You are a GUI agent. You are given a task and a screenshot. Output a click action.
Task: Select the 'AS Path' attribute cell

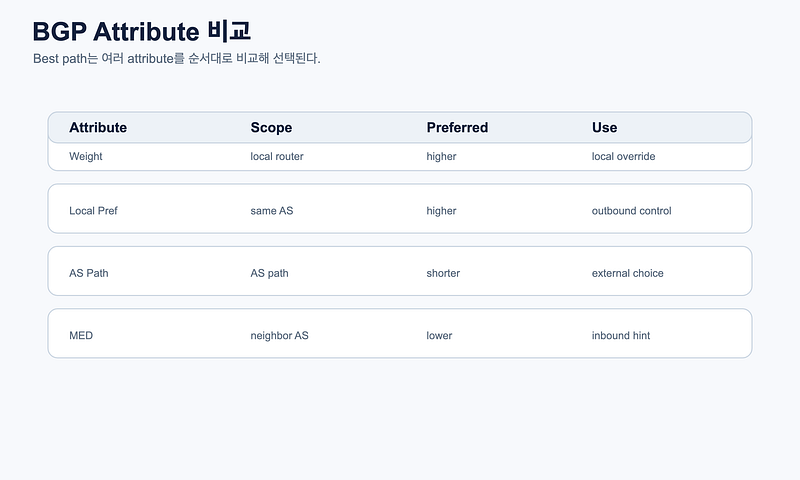(89, 273)
